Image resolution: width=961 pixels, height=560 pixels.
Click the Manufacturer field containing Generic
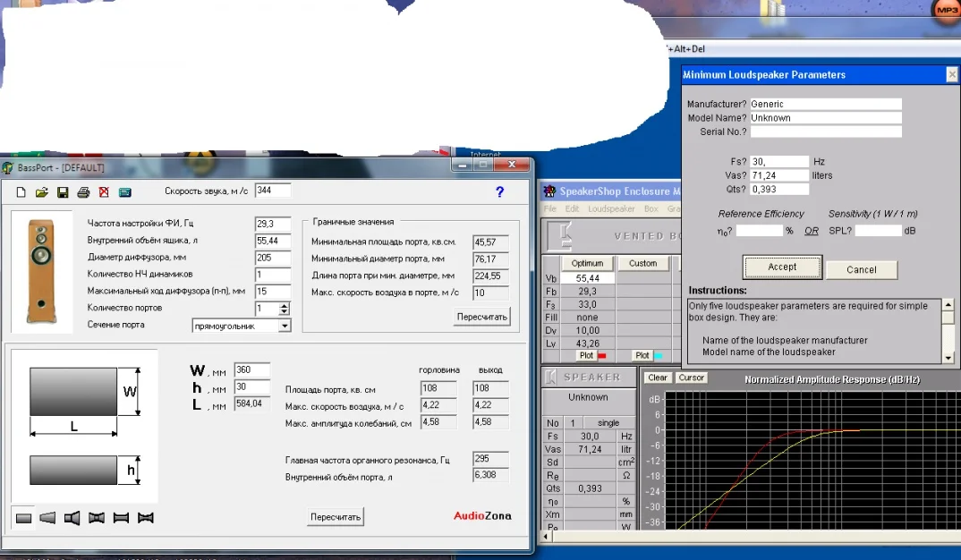[826, 104]
